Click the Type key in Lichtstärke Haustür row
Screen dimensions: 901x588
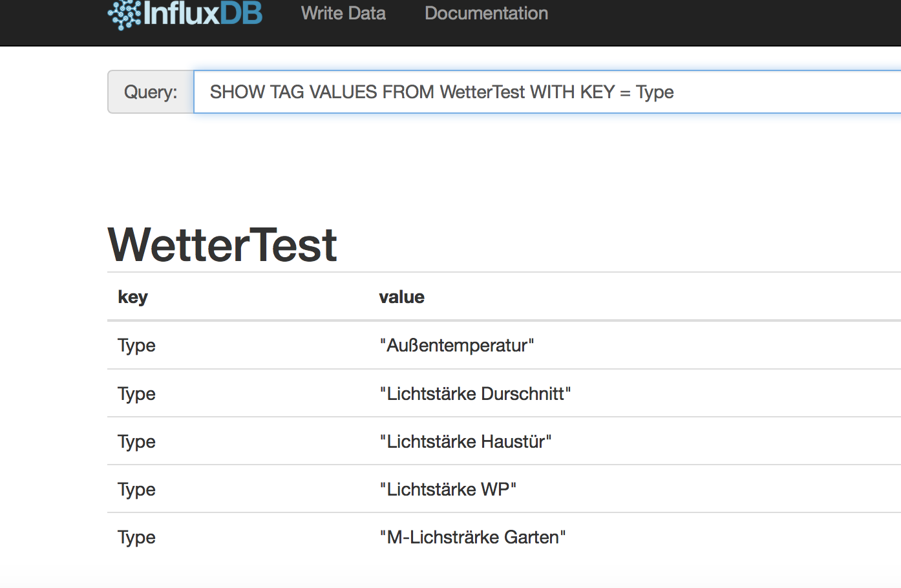pos(136,442)
